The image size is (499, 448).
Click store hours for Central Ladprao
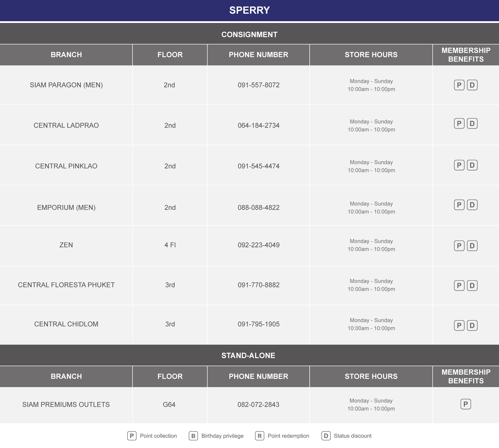371,126
